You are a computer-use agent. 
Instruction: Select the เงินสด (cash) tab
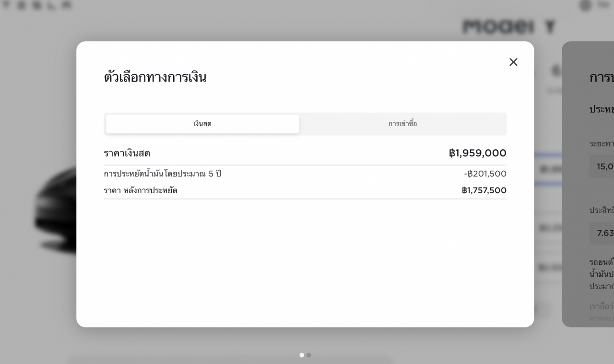(x=202, y=124)
